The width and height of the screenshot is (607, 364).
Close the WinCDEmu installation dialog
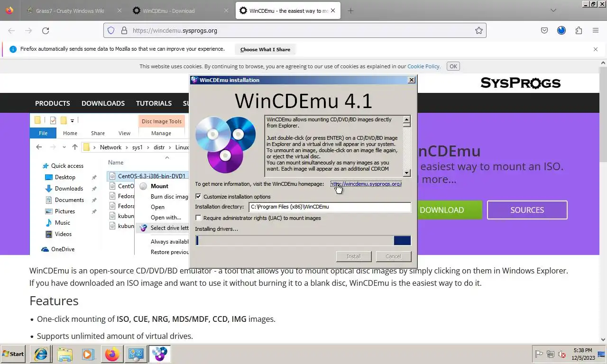coord(412,80)
